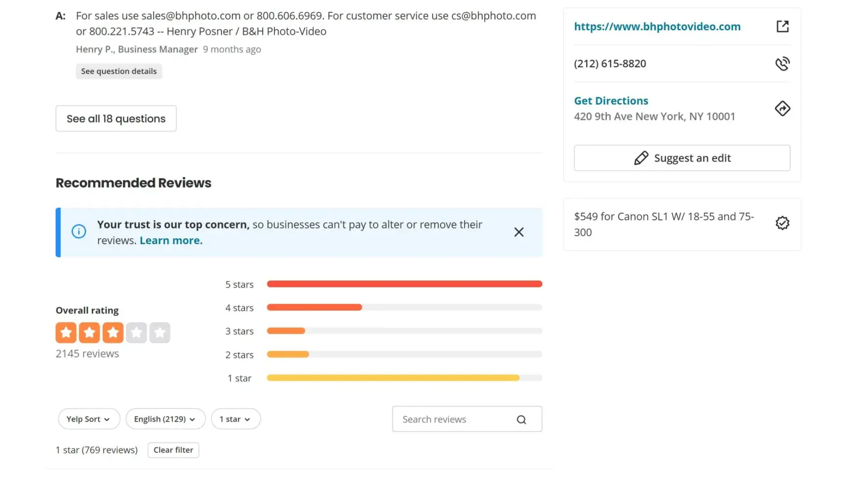Click the Get Directions link

(x=611, y=101)
